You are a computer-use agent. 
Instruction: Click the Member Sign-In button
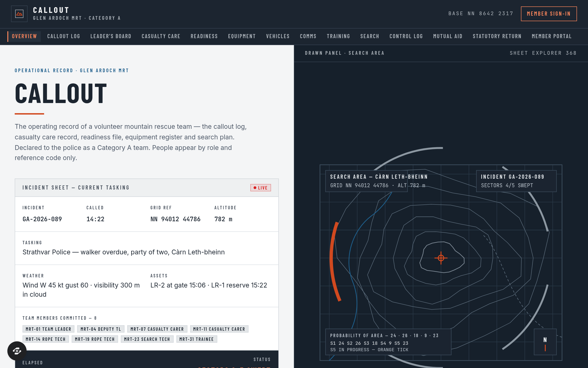tap(549, 14)
